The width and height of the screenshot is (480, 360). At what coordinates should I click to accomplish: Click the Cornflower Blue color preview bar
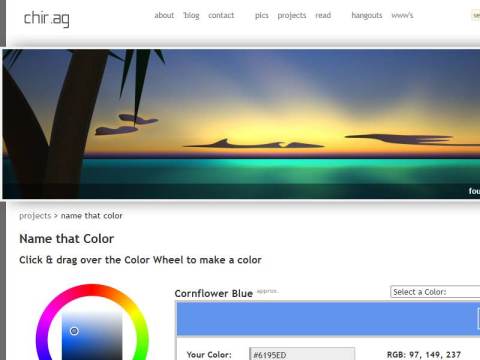point(328,318)
